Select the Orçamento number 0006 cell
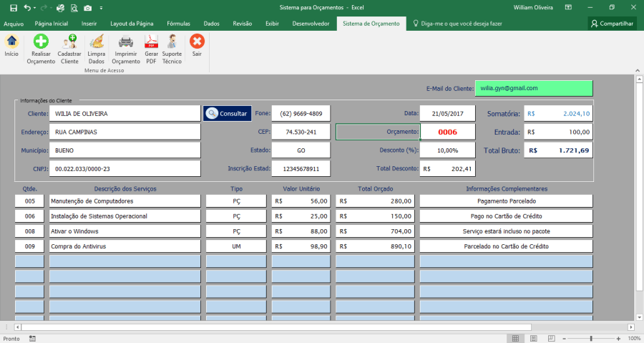The height and width of the screenshot is (343, 644). pos(448,132)
